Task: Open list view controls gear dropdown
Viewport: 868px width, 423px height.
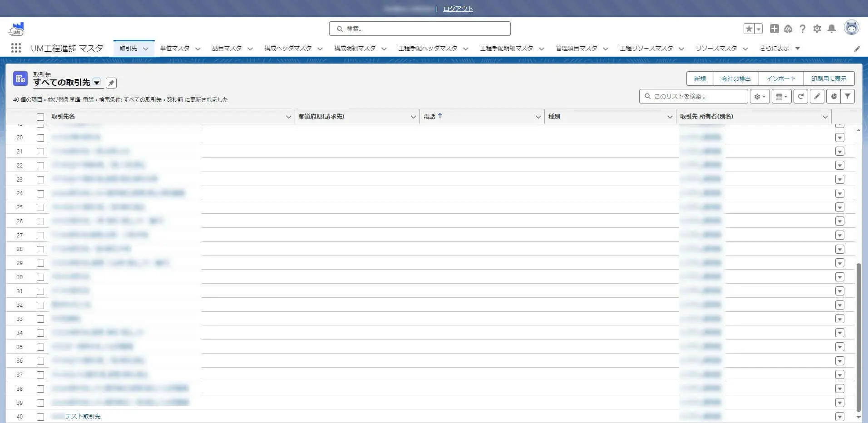Action: 760,96
